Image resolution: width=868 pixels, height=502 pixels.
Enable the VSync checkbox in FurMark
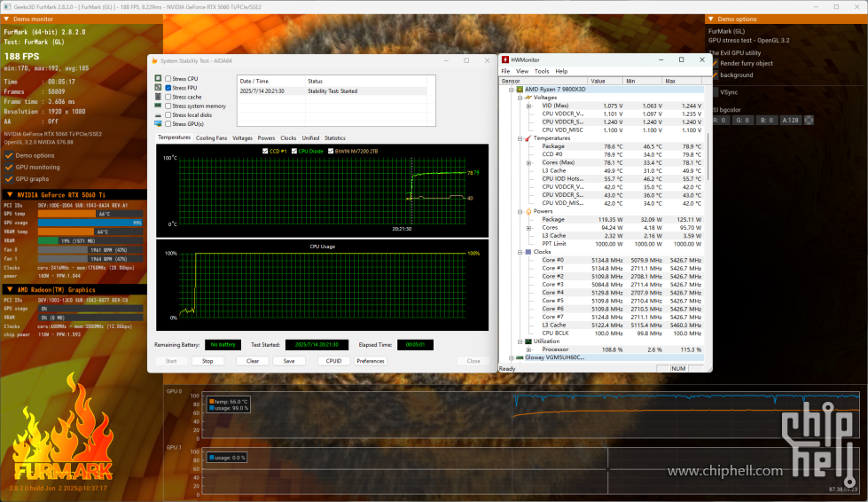coord(714,92)
